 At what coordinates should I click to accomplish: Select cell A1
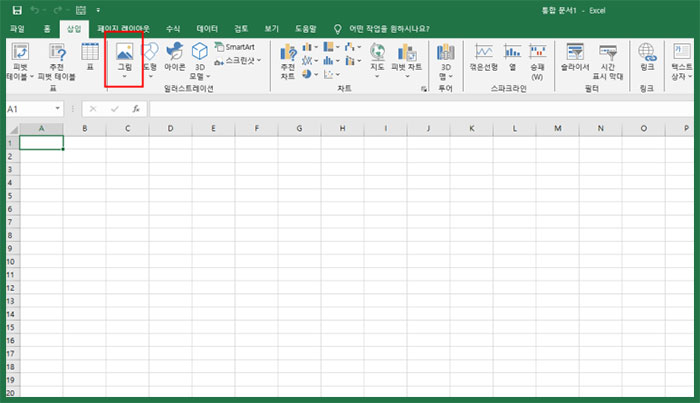point(42,143)
